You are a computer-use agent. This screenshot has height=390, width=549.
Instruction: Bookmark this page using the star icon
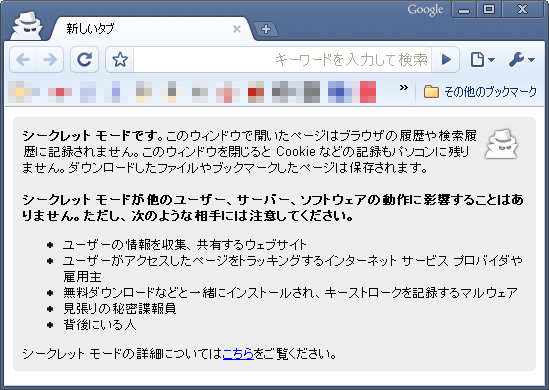pos(120,60)
